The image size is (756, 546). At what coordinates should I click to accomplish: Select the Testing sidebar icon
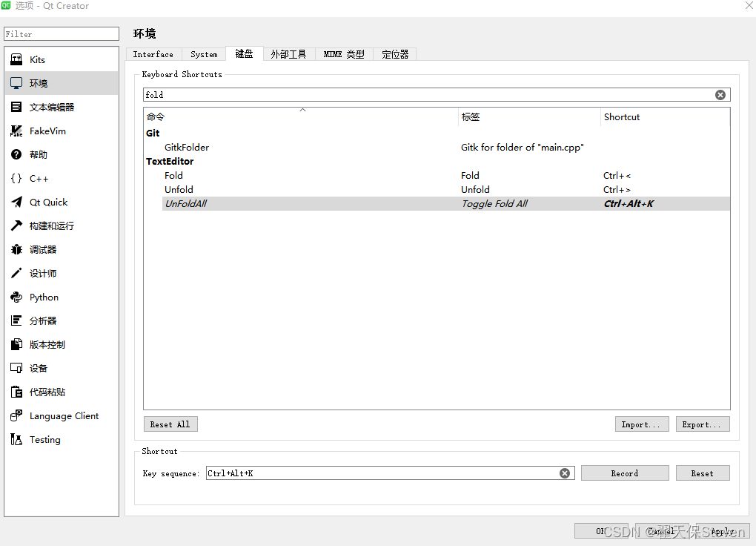[16, 439]
